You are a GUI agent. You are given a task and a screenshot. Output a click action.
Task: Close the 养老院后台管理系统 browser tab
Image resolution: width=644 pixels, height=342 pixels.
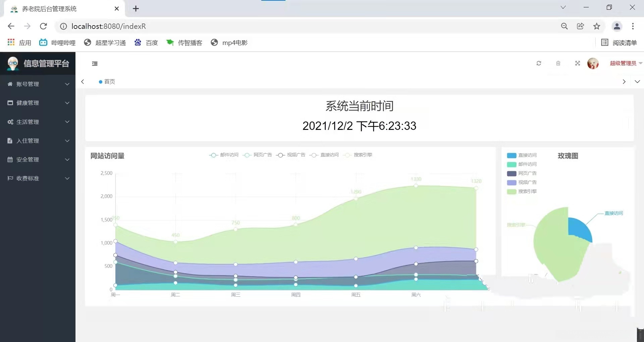click(x=117, y=9)
